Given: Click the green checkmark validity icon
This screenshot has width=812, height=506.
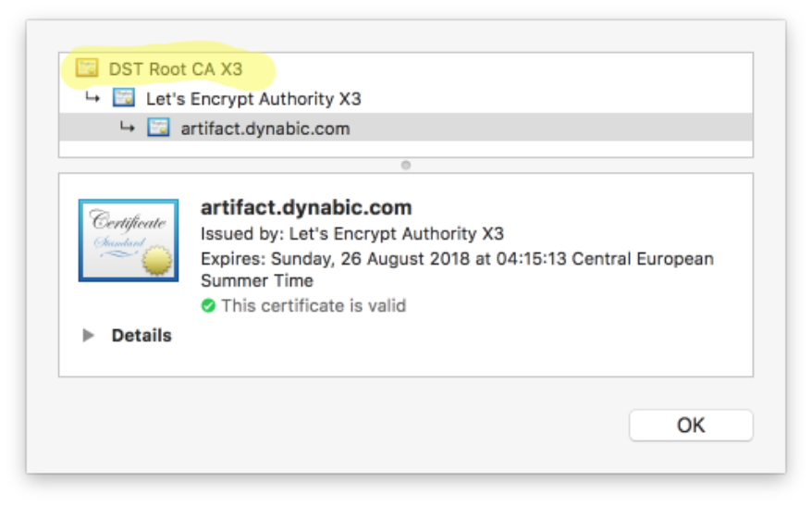Looking at the screenshot, I should pyautogui.click(x=209, y=305).
